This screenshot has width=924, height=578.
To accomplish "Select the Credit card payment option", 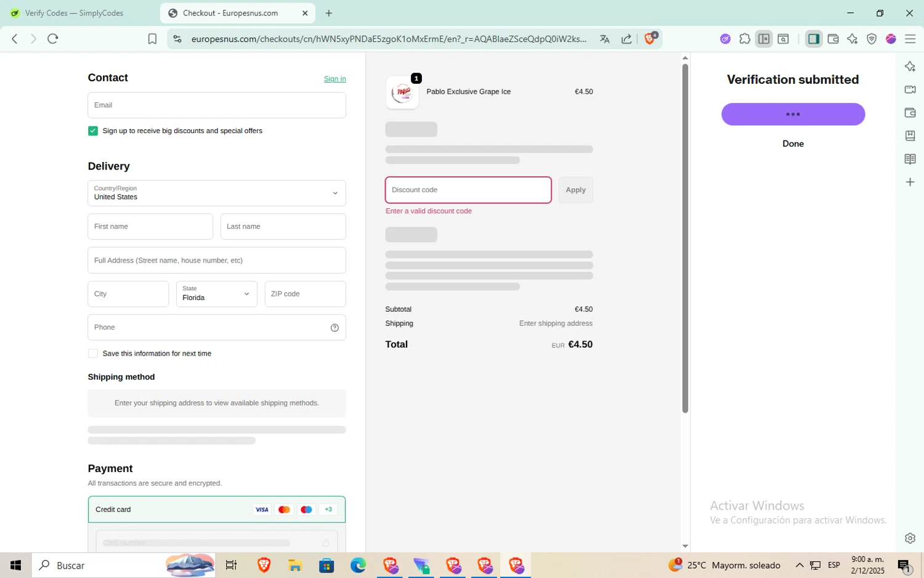I will point(217,510).
